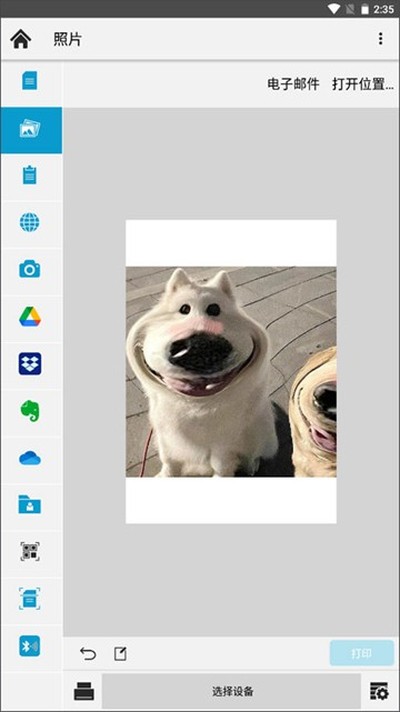Tap the Home icon
This screenshot has width=400, height=712.
tap(21, 39)
